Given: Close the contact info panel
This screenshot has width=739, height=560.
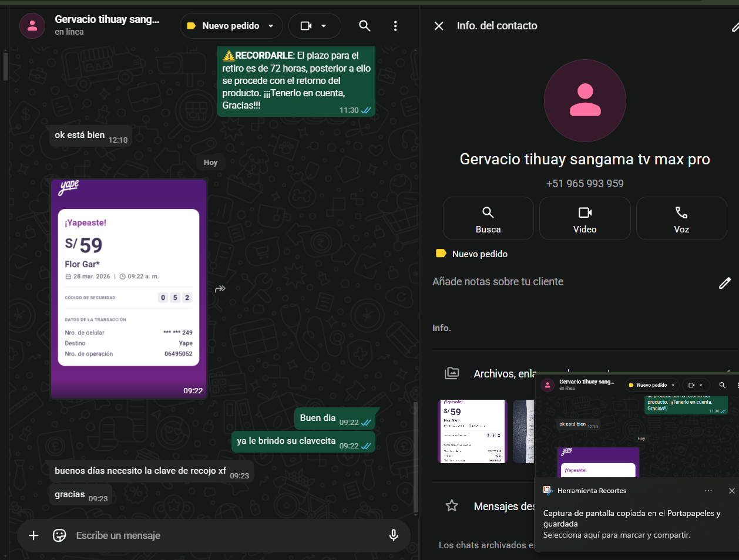Looking at the screenshot, I should click(439, 26).
